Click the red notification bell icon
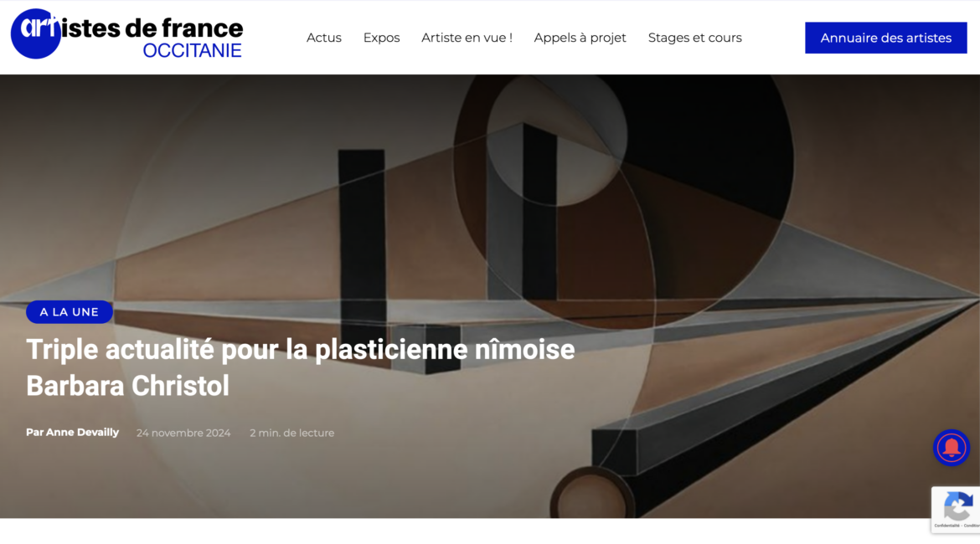The height and width of the screenshot is (544, 980). 952,447
